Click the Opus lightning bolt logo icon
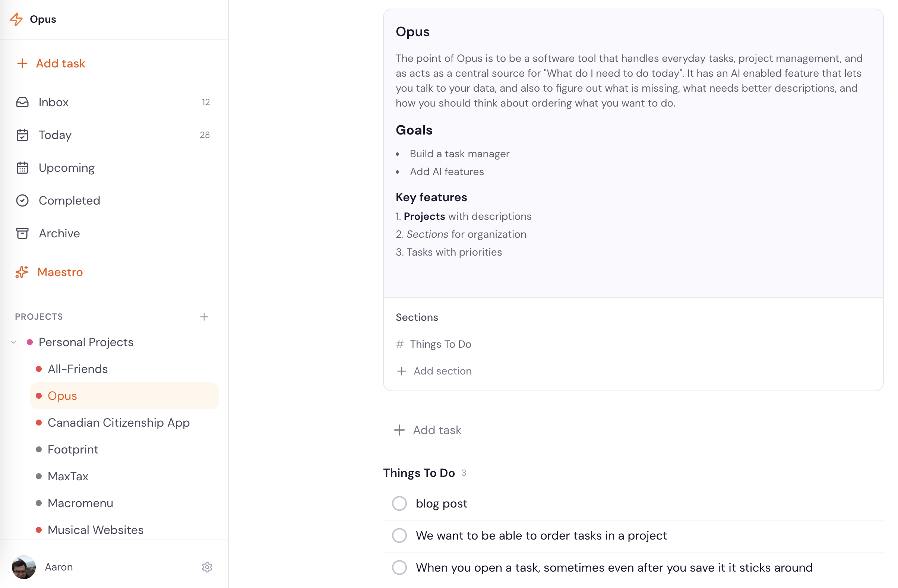This screenshot has height=588, width=898. (17, 19)
